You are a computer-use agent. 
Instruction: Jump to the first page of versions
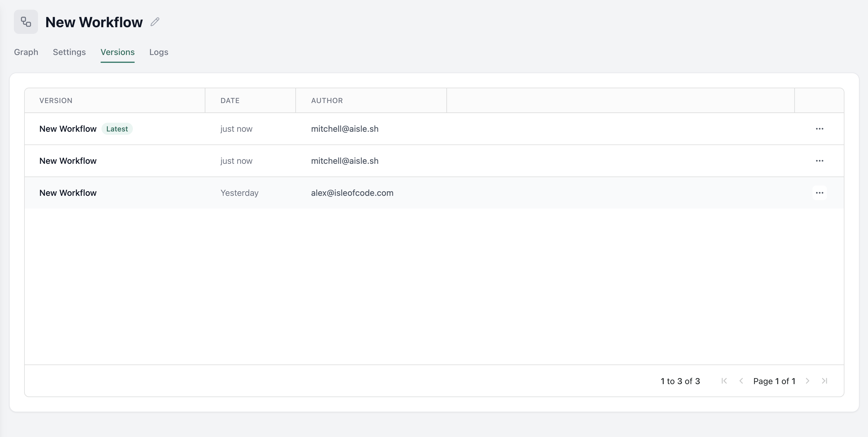click(x=724, y=381)
